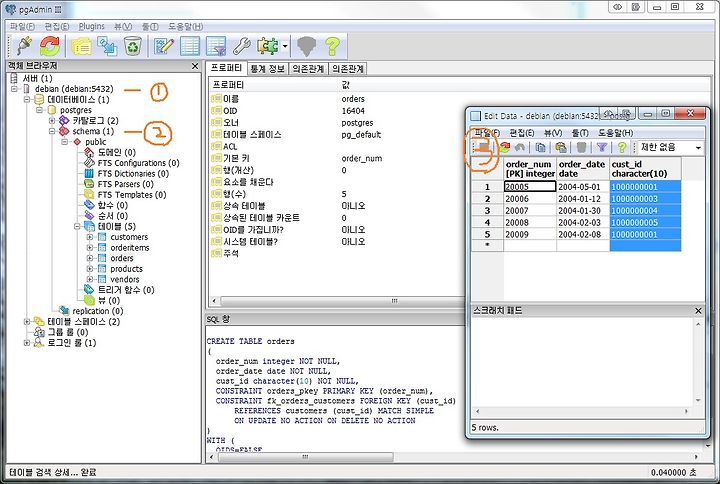Click the maintenance wrench icon
This screenshot has width=720, height=484.
(x=242, y=46)
